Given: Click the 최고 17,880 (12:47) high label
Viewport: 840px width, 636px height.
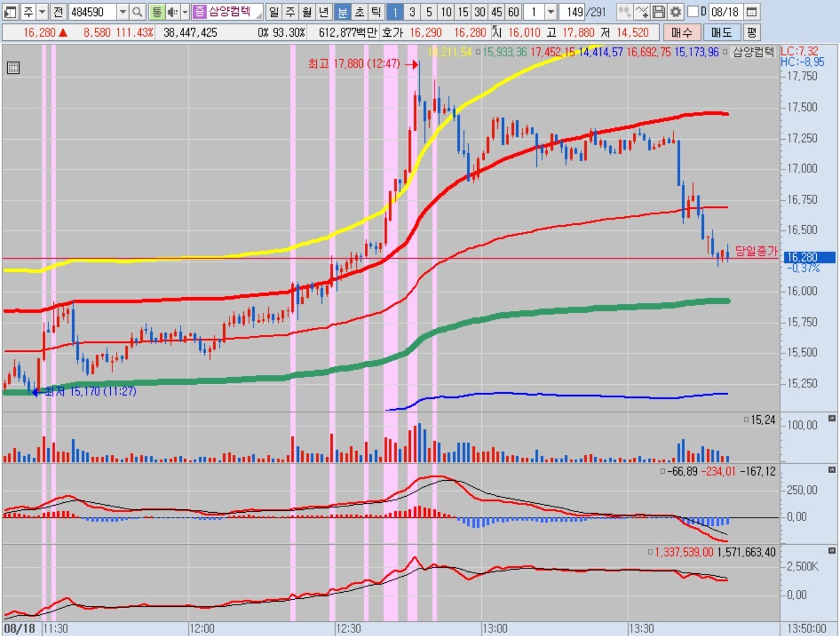Looking at the screenshot, I should click(354, 63).
